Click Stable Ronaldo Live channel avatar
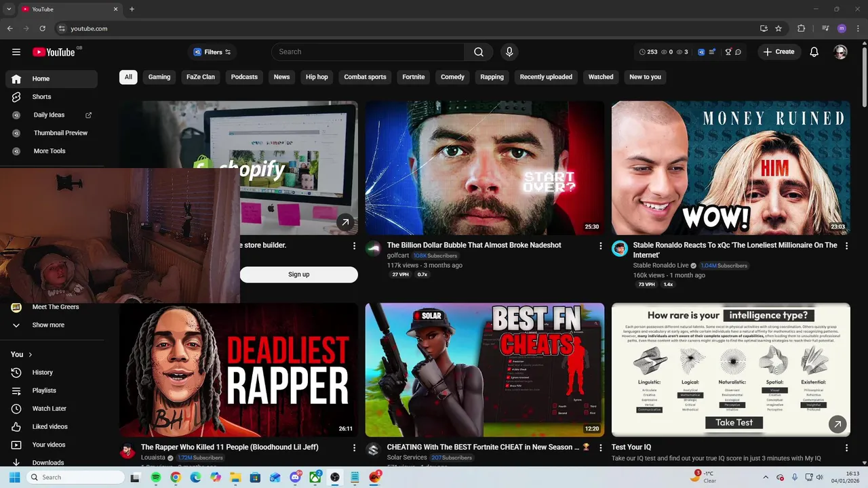868x488 pixels. click(x=619, y=249)
